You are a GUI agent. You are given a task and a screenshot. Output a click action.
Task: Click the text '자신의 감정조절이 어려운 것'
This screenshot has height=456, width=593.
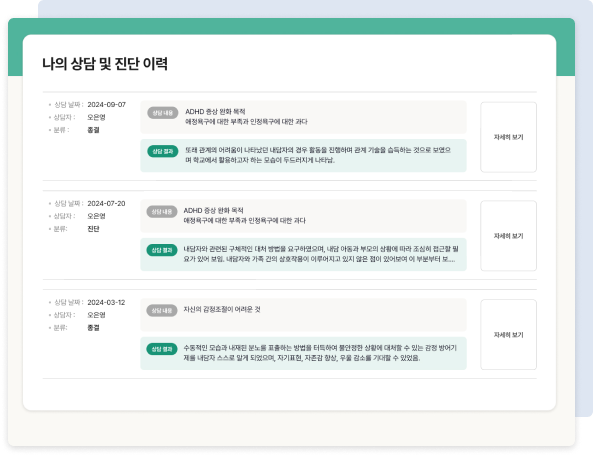pyautogui.click(x=222, y=309)
